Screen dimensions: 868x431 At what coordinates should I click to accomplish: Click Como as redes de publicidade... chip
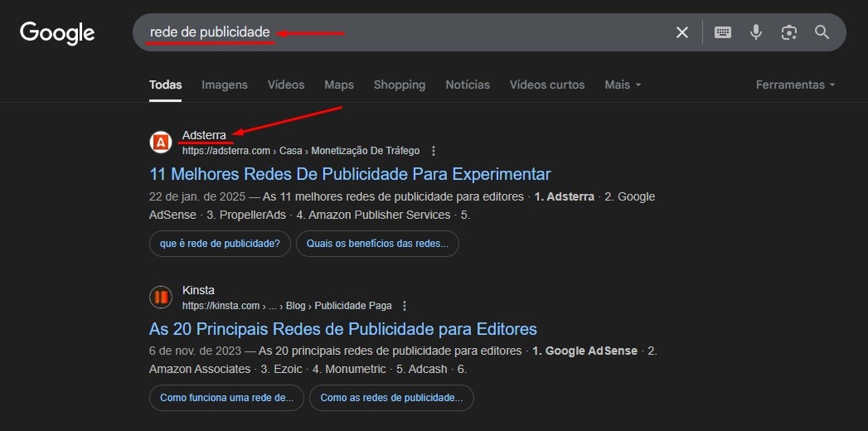coord(391,398)
